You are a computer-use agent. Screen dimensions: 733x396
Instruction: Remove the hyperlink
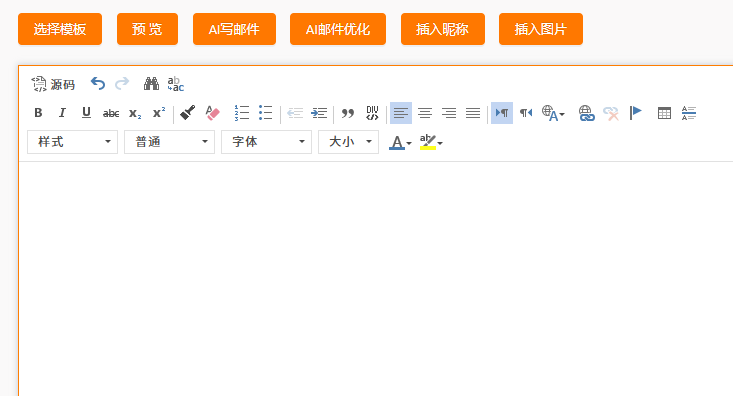(x=611, y=113)
